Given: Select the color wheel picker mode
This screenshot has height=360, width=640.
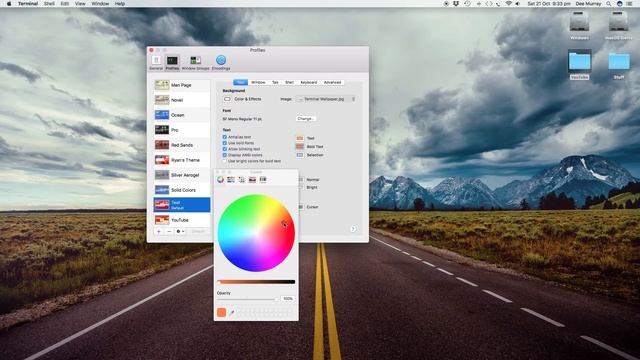Looking at the screenshot, I should pyautogui.click(x=220, y=180).
